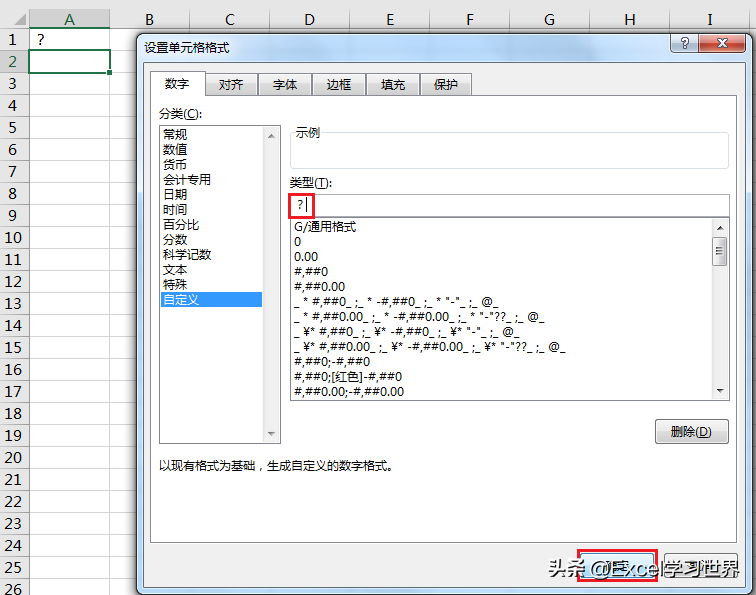Select the 0 format type
Viewport: 756px width, 595px height.
pyautogui.click(x=502, y=242)
